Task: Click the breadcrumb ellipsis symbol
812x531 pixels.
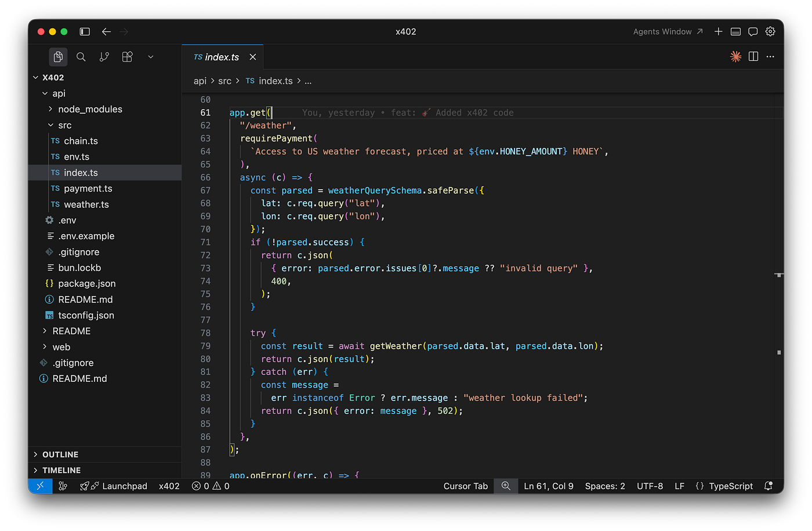Action: coord(308,81)
